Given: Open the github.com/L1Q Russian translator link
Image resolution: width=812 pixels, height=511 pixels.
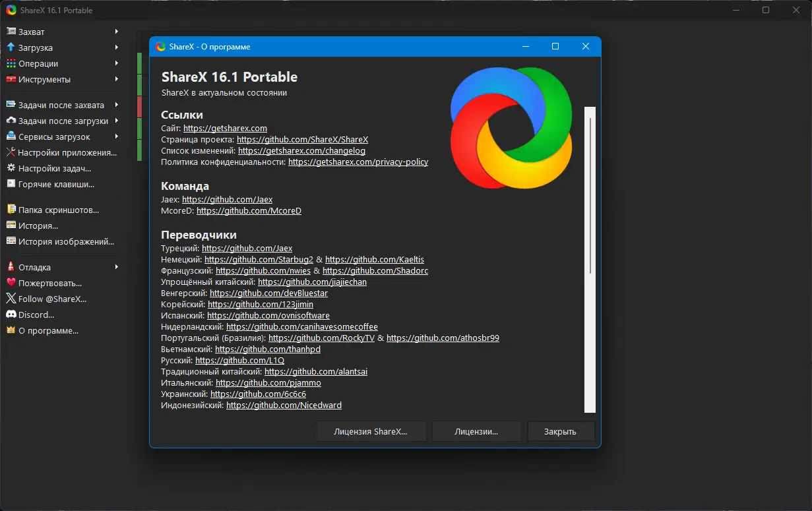Looking at the screenshot, I should (x=239, y=360).
